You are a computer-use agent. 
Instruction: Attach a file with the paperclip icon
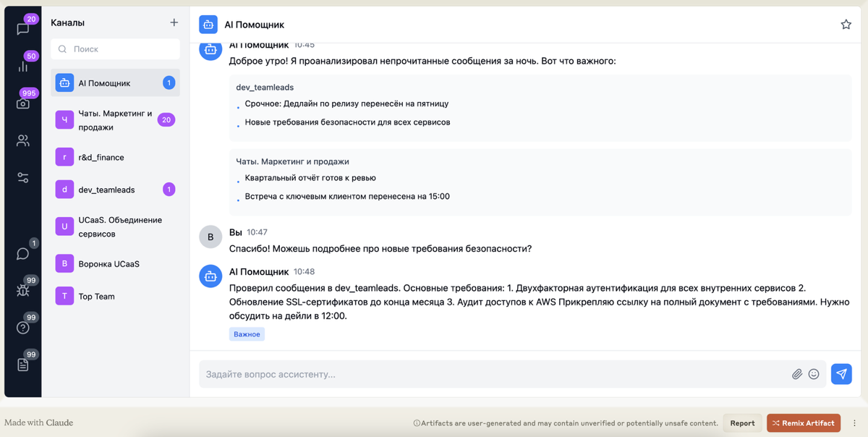tap(797, 374)
